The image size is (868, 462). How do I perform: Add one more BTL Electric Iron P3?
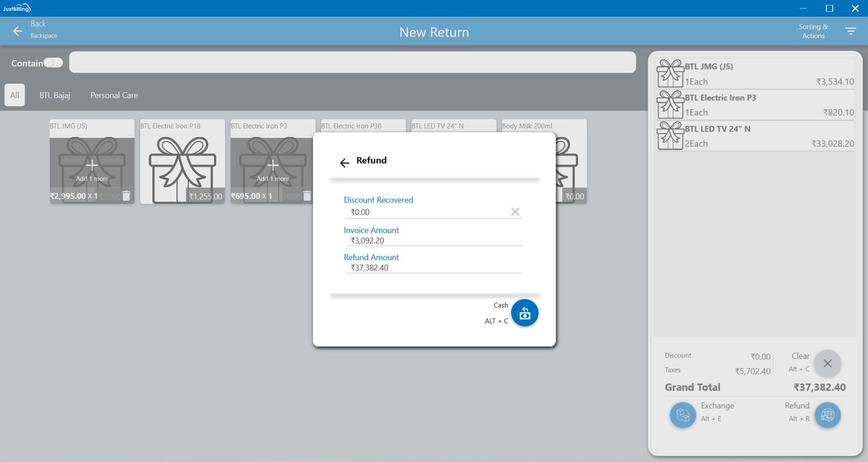point(273,170)
